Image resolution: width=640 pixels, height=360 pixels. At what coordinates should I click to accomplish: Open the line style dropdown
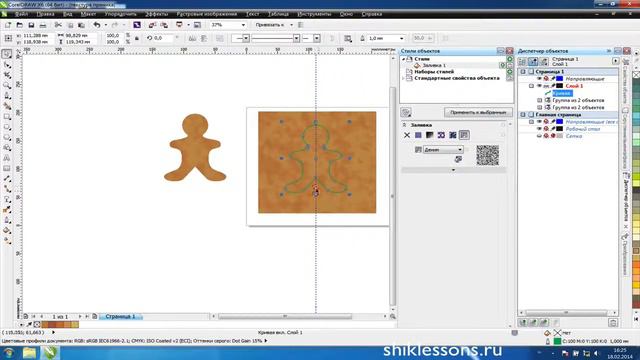pyautogui.click(x=296, y=38)
